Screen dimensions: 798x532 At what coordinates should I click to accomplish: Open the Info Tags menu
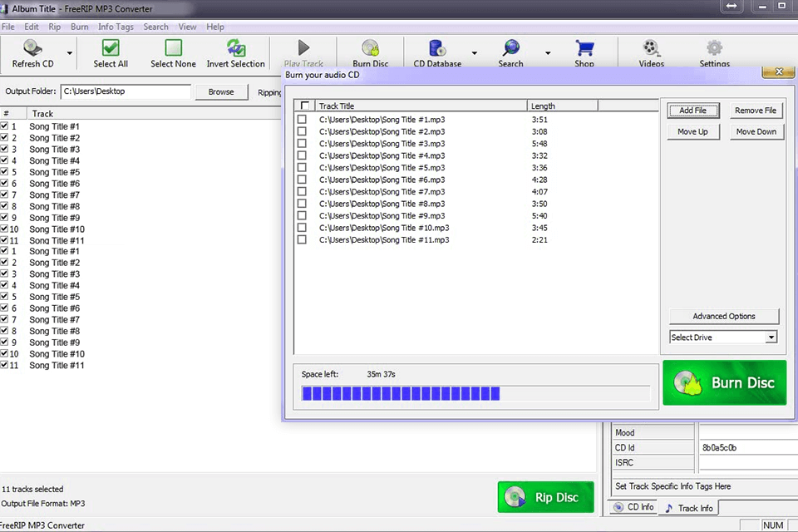[116, 27]
